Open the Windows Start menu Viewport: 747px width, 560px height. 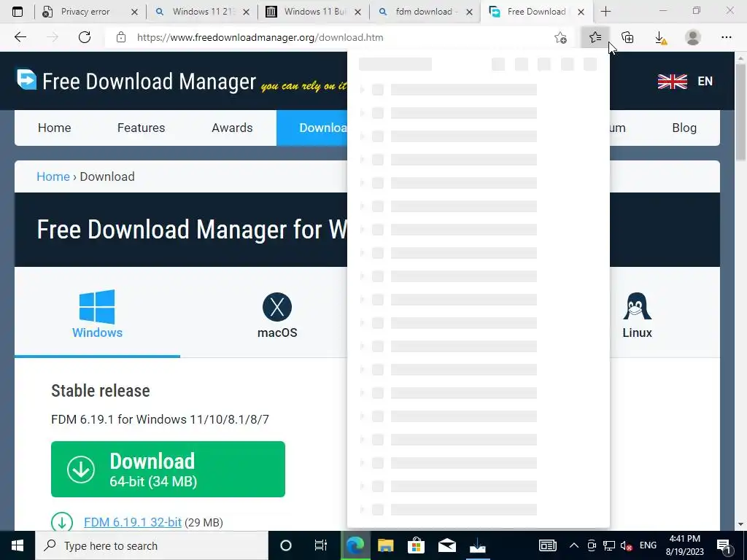tap(18, 545)
